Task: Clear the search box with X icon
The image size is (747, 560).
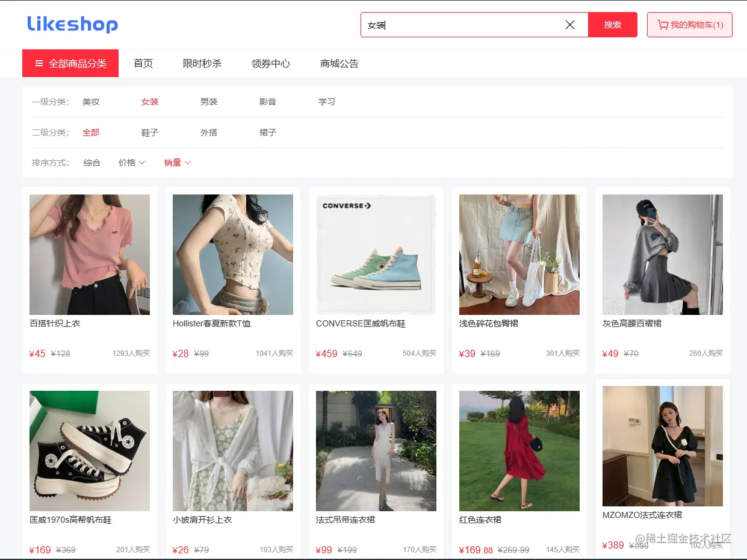Action: [570, 25]
